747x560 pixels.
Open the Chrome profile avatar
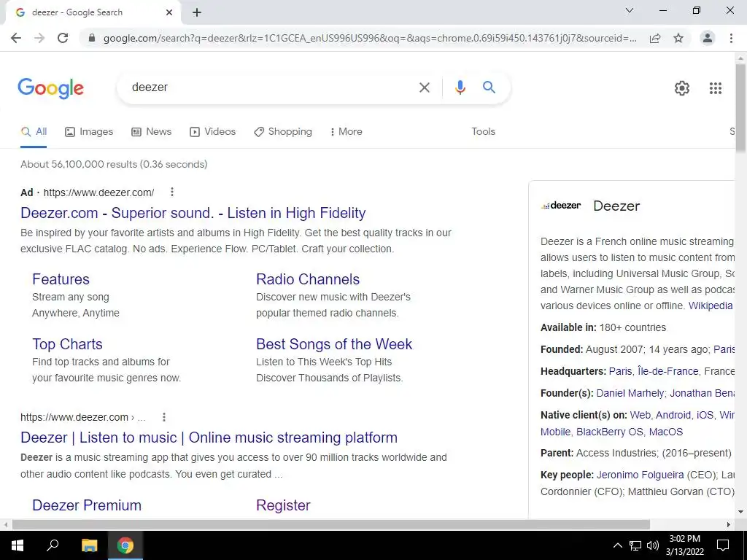(x=708, y=38)
